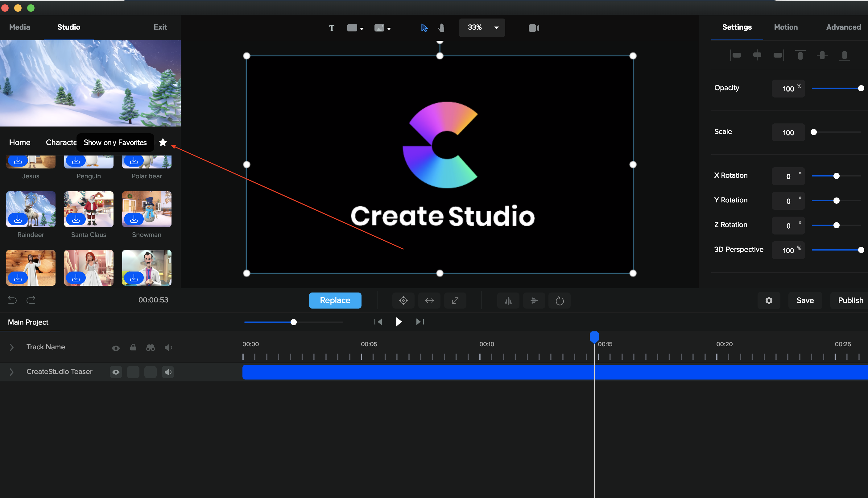Download the Raindeer character

18,219
